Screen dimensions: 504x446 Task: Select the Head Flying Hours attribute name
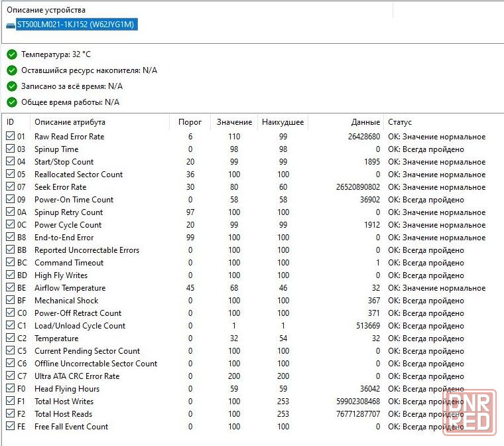67,389
